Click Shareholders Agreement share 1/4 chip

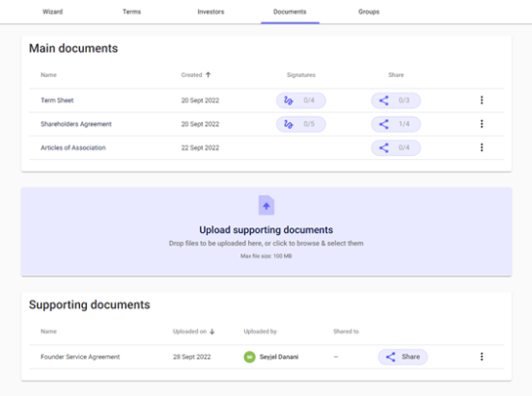pos(396,124)
